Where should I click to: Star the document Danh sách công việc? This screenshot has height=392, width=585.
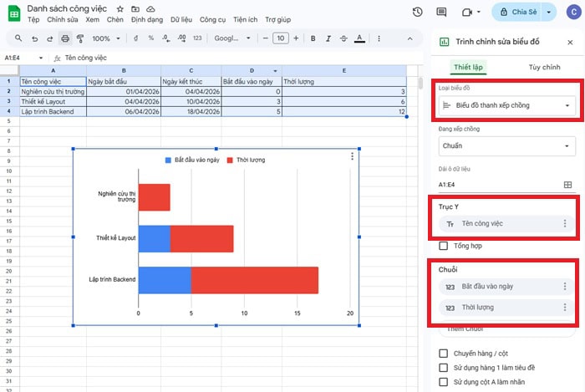pos(120,8)
